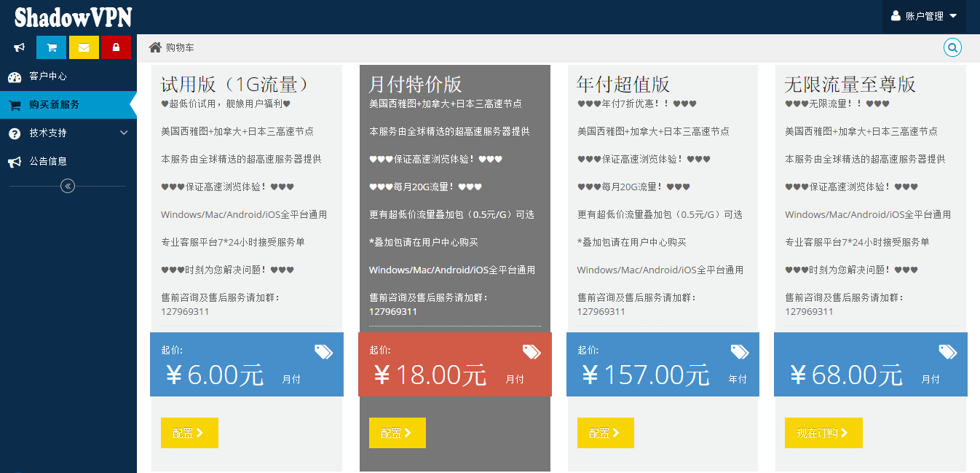The width and height of the screenshot is (980, 473).
Task: Open the blue shopping cart icon button
Action: pyautogui.click(x=52, y=47)
